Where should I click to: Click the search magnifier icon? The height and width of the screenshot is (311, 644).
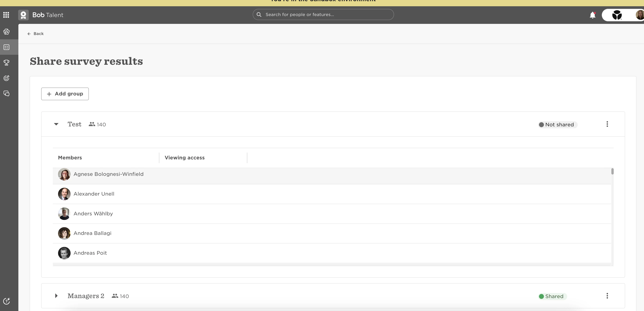pos(259,14)
